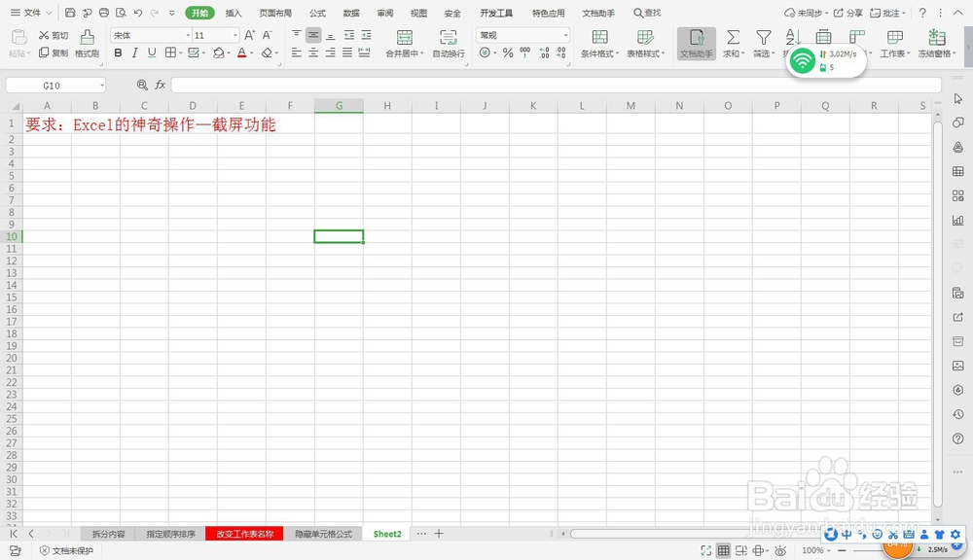Click the Find (查找) search button
This screenshot has width=973, height=560.
pyautogui.click(x=647, y=13)
